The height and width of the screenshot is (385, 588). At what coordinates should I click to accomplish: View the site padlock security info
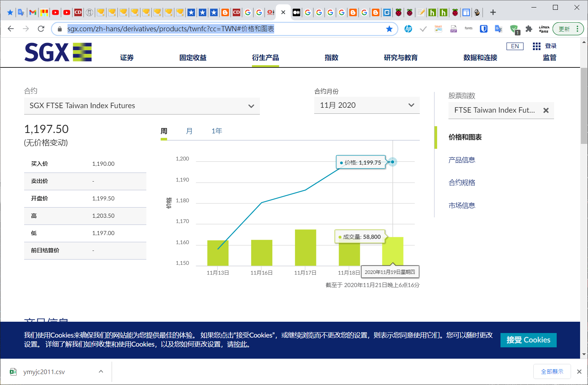pyautogui.click(x=60, y=29)
